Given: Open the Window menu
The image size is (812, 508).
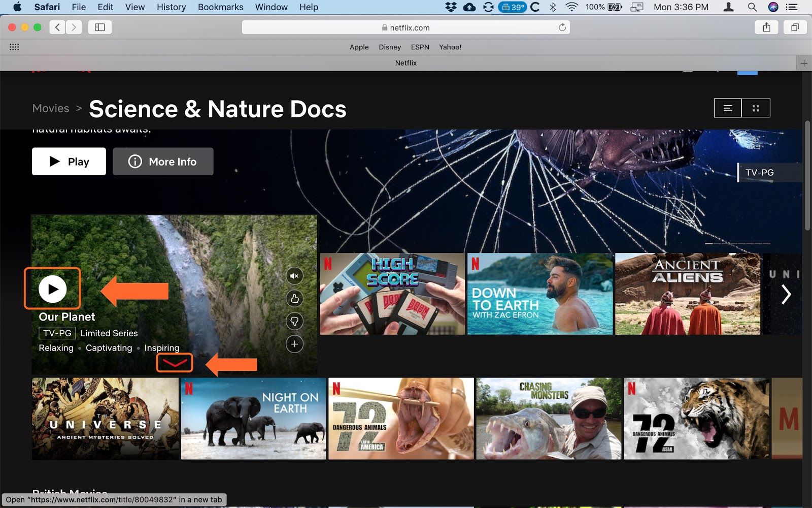Looking at the screenshot, I should coord(272,7).
